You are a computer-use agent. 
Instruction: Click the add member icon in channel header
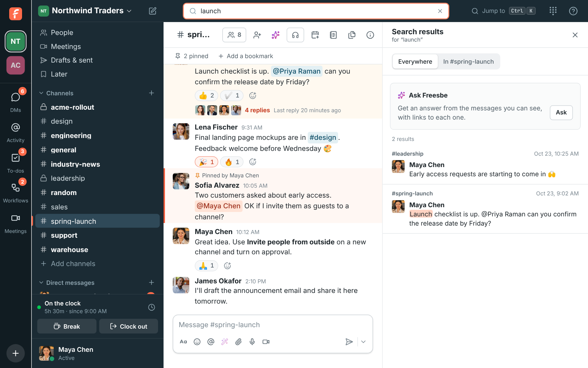click(x=257, y=35)
